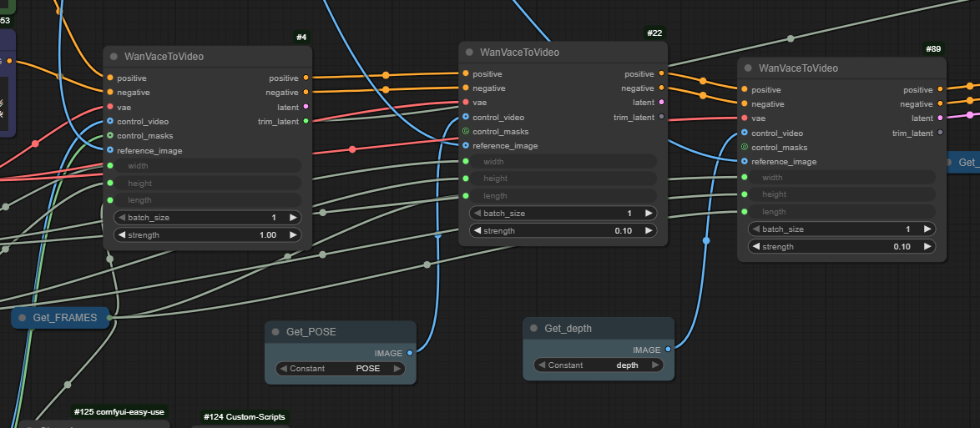Collapse WanVaceToVideo node #89 using its title dot
980x428 pixels.
(749, 68)
